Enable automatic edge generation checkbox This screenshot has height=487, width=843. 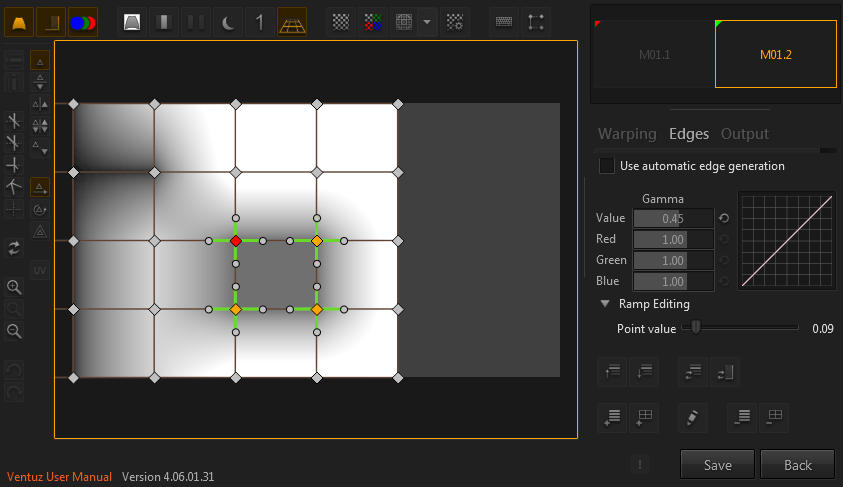click(606, 166)
